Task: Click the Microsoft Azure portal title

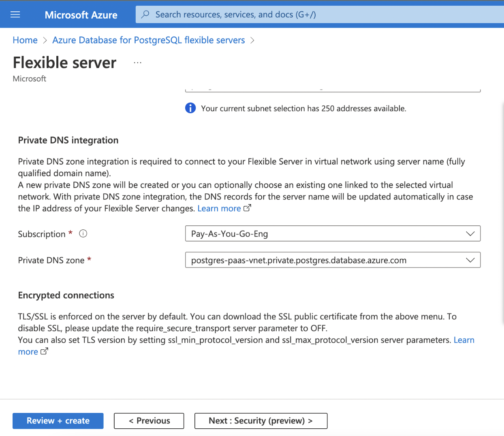Action: point(81,15)
